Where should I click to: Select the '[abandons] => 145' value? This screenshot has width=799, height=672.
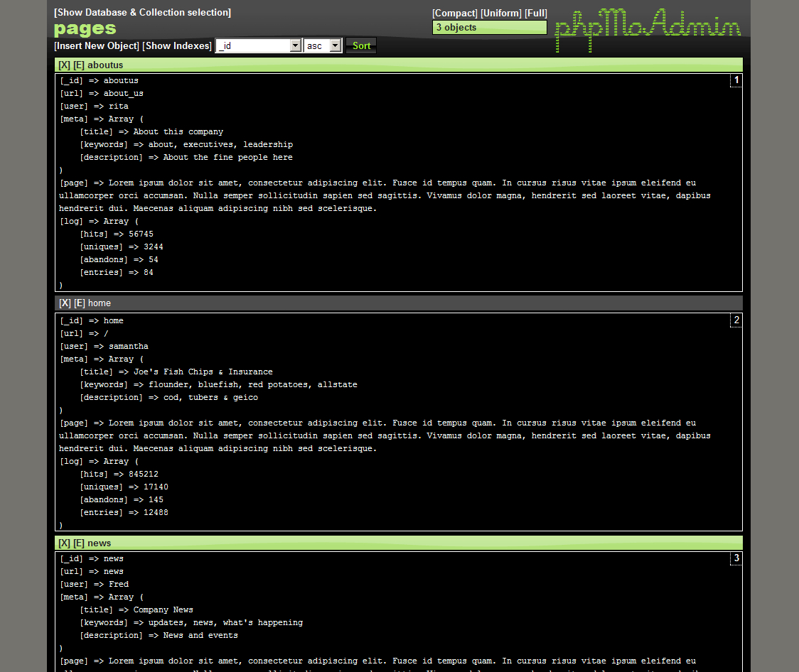tap(122, 500)
